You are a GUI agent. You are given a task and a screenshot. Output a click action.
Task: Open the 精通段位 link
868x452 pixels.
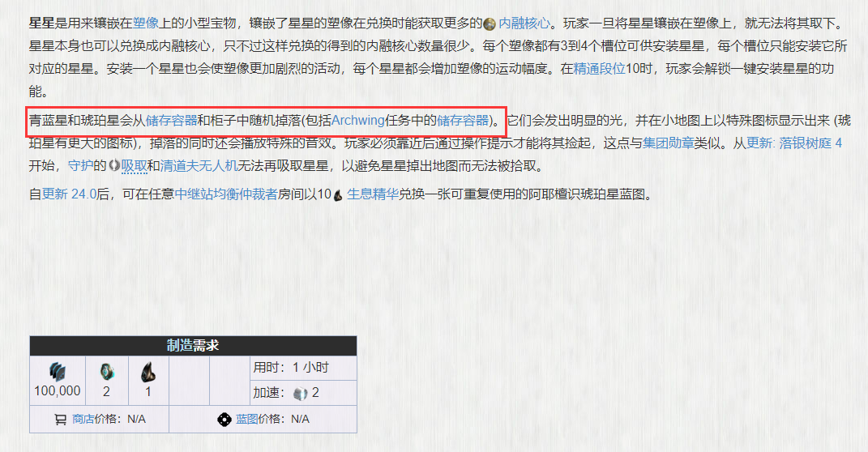pos(599,69)
